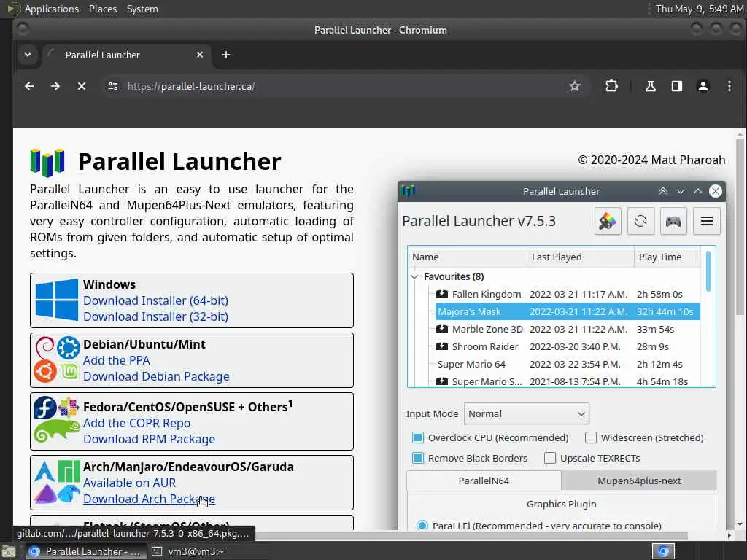
Task: Open Chromium three-dot menu
Action: (729, 86)
